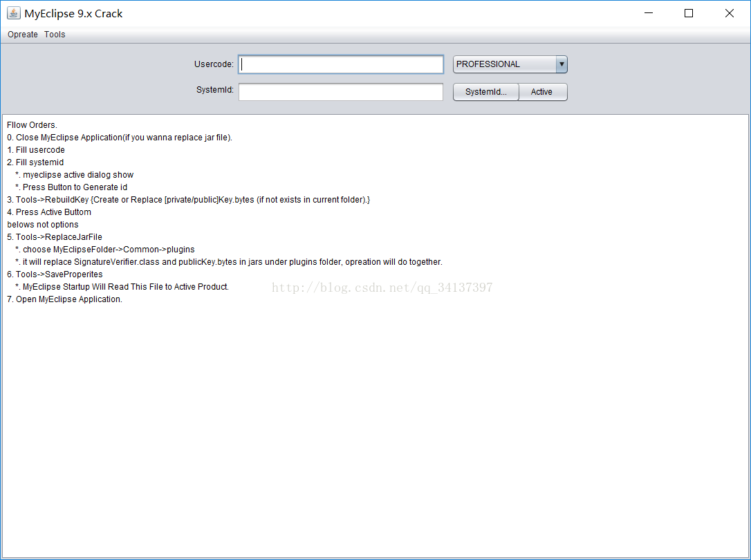Click the "Usercode:" label
The height and width of the screenshot is (560, 751).
point(214,64)
